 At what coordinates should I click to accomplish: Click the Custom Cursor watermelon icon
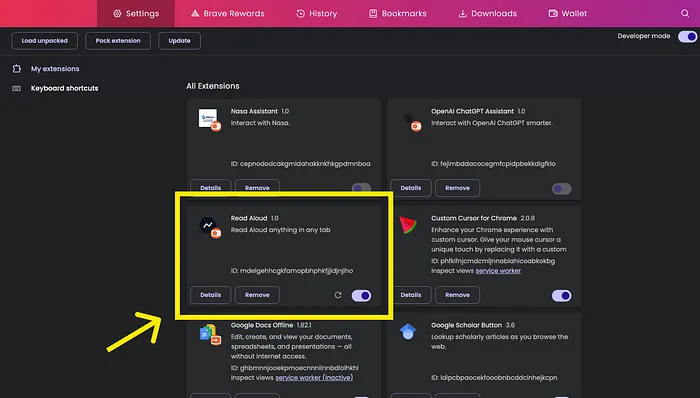[x=408, y=225]
